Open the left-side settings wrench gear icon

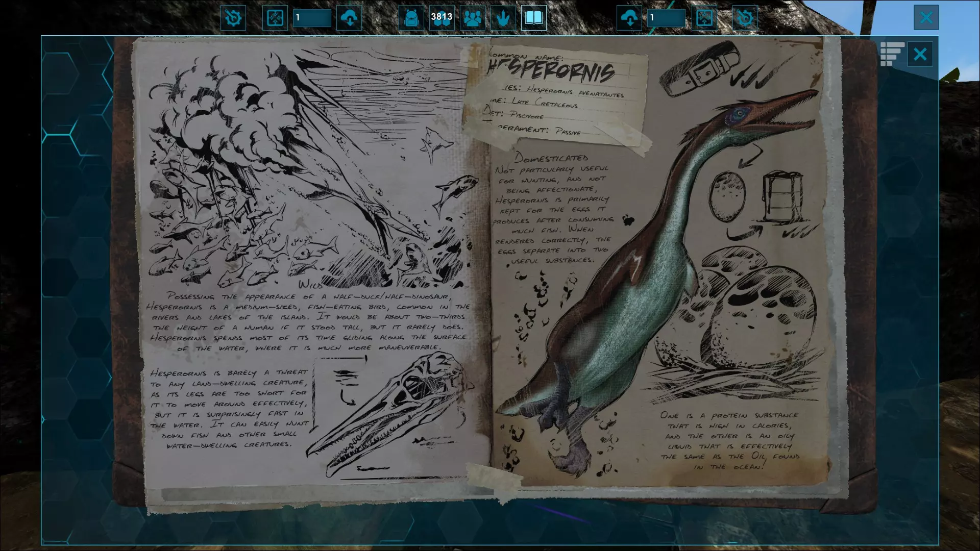click(233, 18)
